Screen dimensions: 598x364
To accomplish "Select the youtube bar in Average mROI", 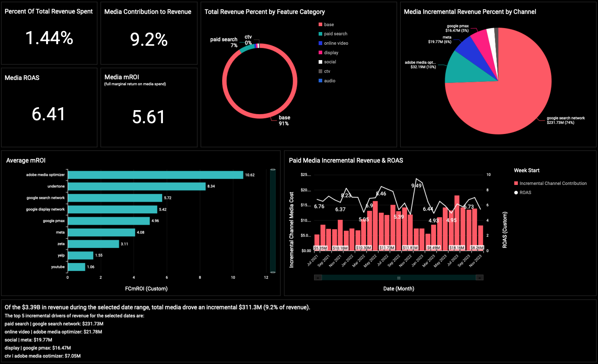I will [77, 267].
